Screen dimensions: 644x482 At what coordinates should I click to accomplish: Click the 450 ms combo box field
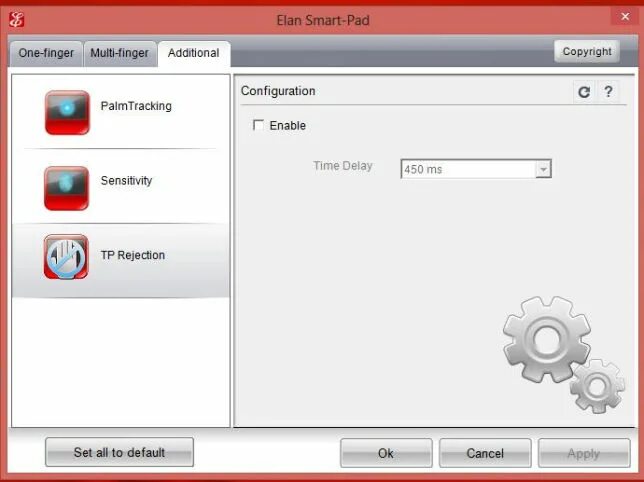(476, 169)
